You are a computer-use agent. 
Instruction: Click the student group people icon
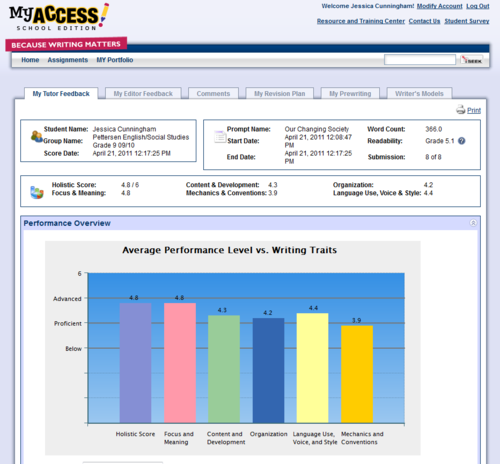(x=37, y=136)
